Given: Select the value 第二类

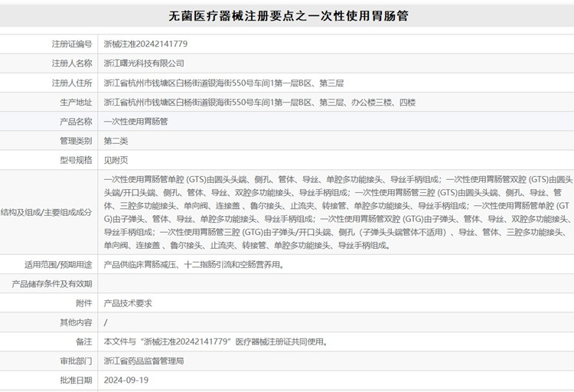Looking at the screenshot, I should [x=116, y=141].
